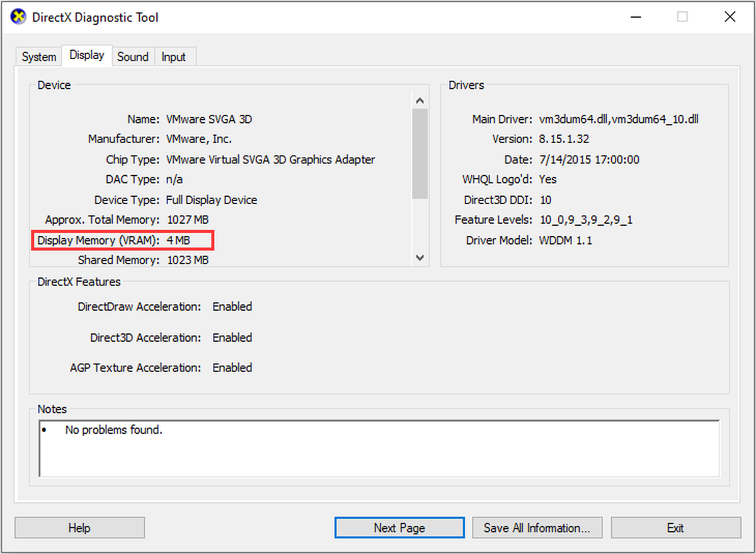Click the VRAM value '4 MB'
This screenshot has height=554, width=756.
click(178, 240)
